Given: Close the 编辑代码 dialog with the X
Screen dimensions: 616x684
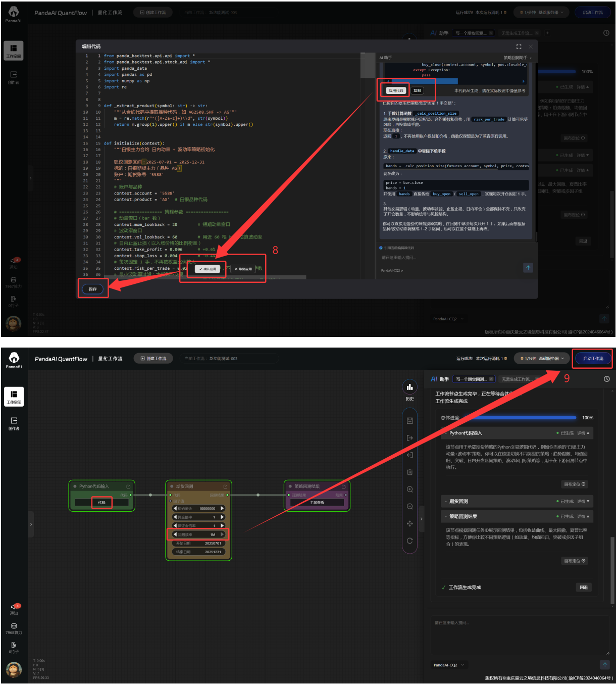Looking at the screenshot, I should 530,46.
